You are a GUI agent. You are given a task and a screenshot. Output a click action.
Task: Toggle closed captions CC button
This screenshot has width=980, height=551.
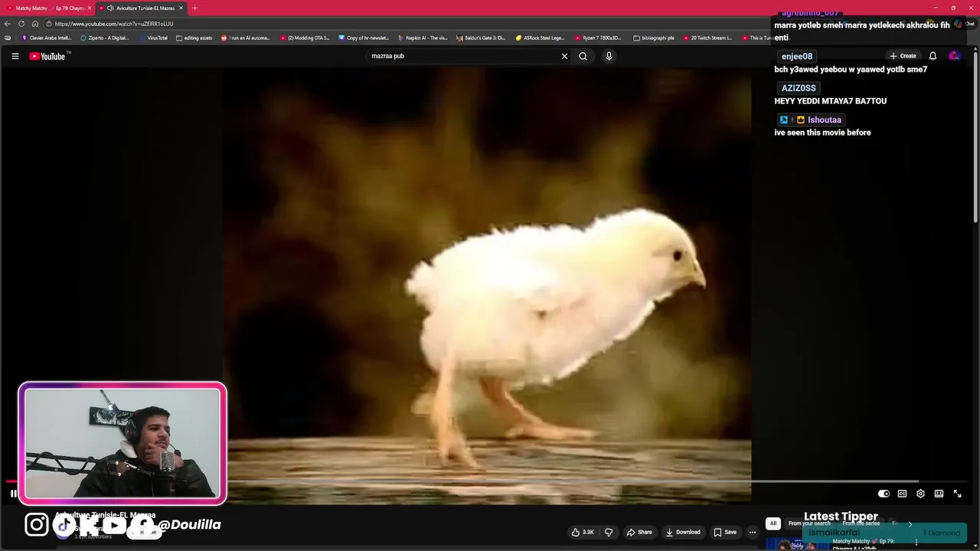click(902, 494)
